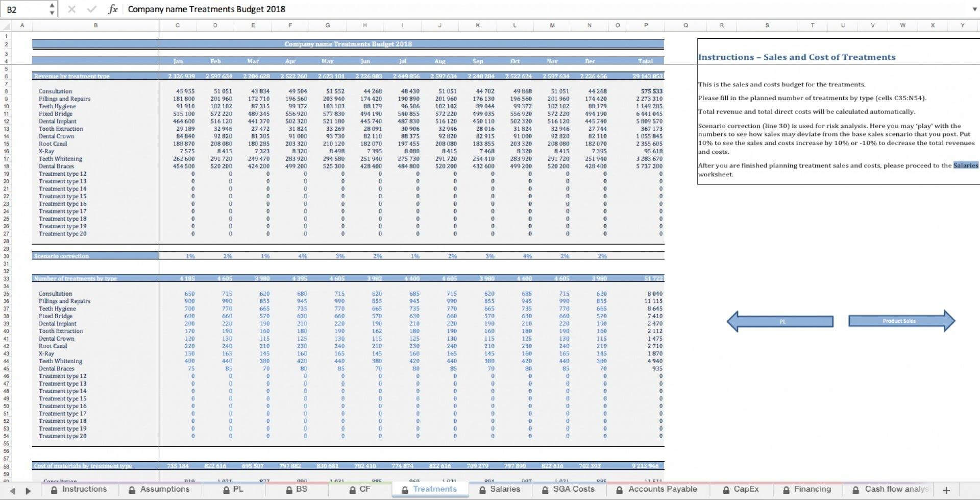
Task: Open the SGA Costs sheet tab
Action: pyautogui.click(x=569, y=489)
